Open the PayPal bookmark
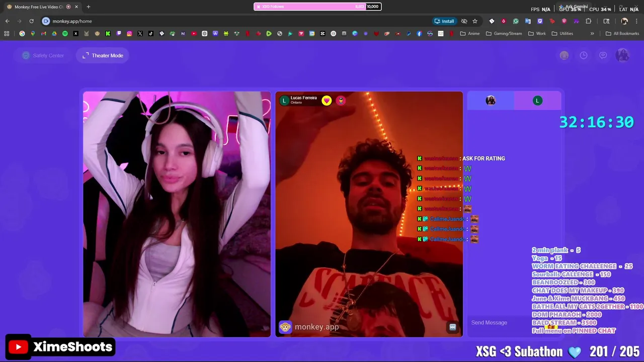Screen dimensions: 644x362 pyautogui.click(x=409, y=34)
